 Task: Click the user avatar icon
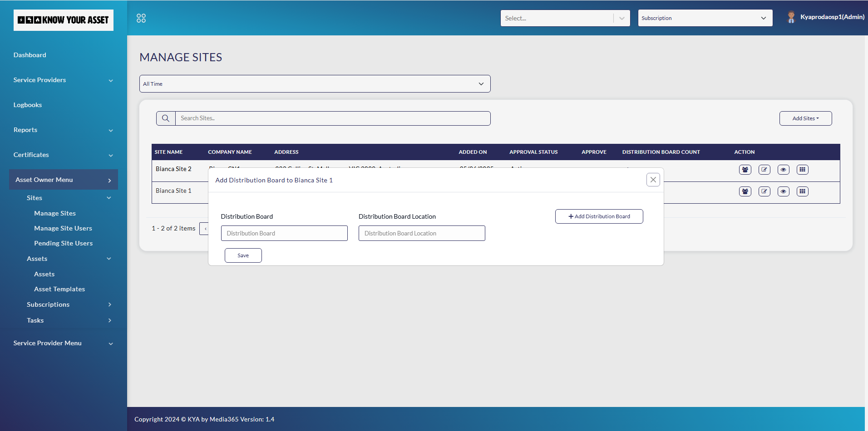tap(791, 17)
